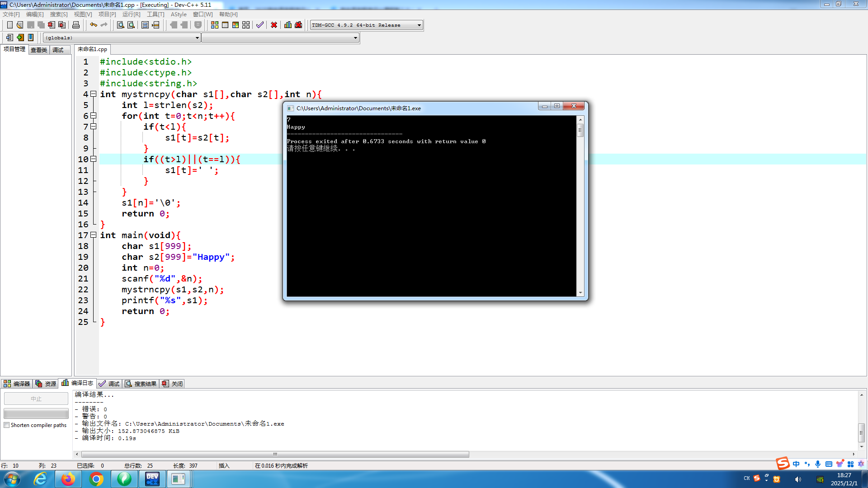Open Google Chrome from the taskbar
The width and height of the screenshot is (868, 488).
click(96, 479)
